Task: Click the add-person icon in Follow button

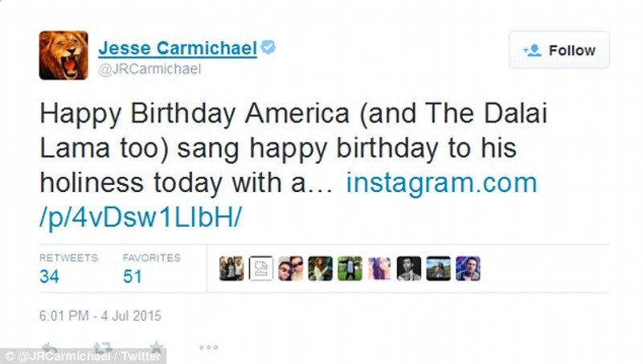Action: coord(532,51)
